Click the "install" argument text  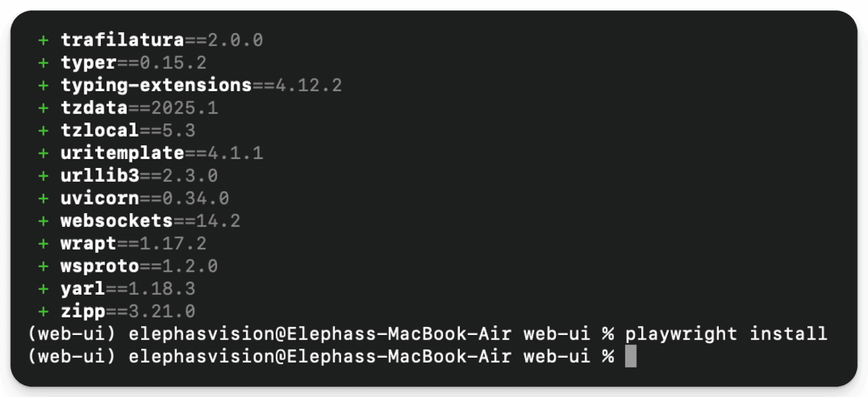(788, 333)
